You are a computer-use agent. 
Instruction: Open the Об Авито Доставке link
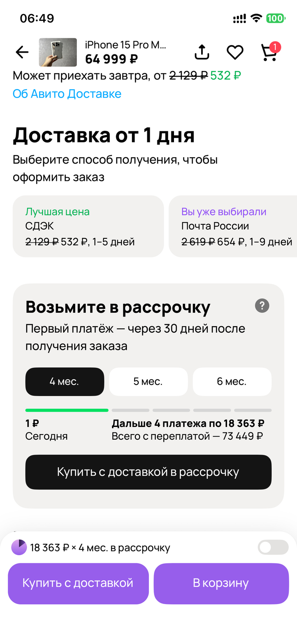click(x=67, y=94)
